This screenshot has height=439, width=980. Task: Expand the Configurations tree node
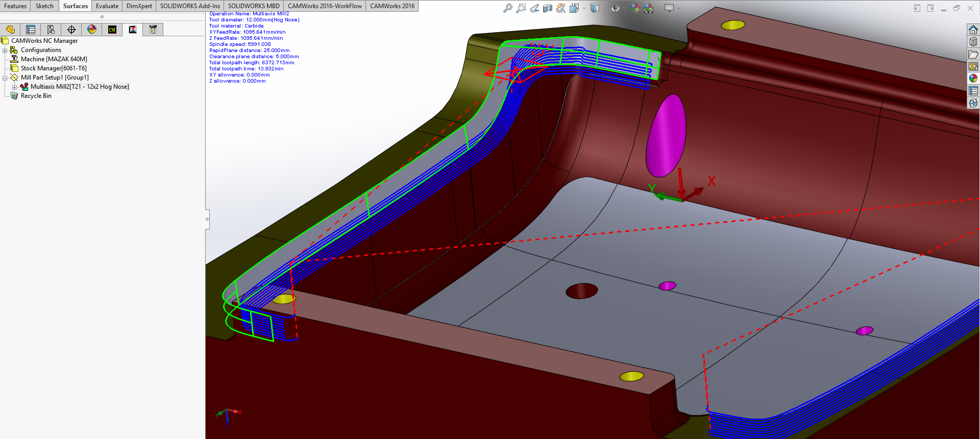[x=5, y=50]
